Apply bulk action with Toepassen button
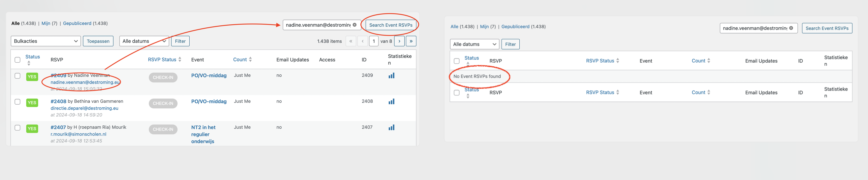 click(98, 41)
